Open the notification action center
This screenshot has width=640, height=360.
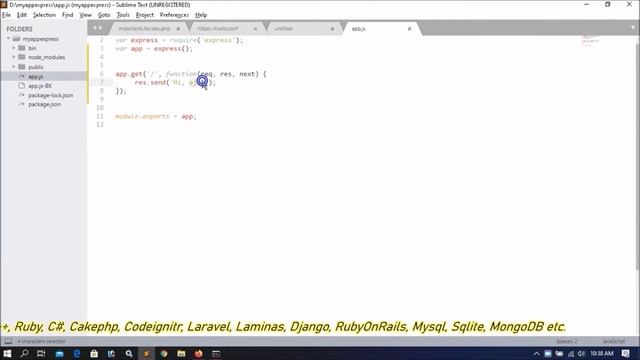[x=626, y=353]
